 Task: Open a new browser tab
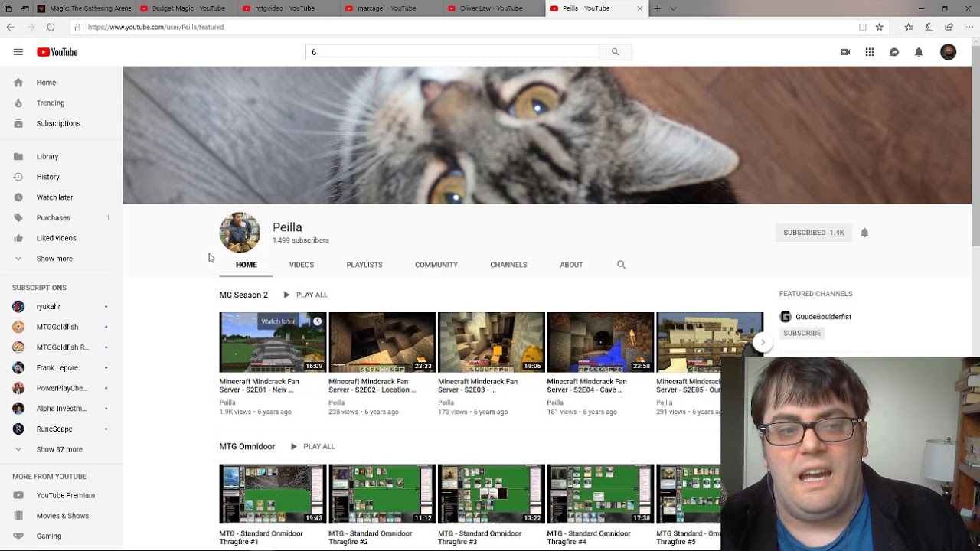pyautogui.click(x=656, y=8)
